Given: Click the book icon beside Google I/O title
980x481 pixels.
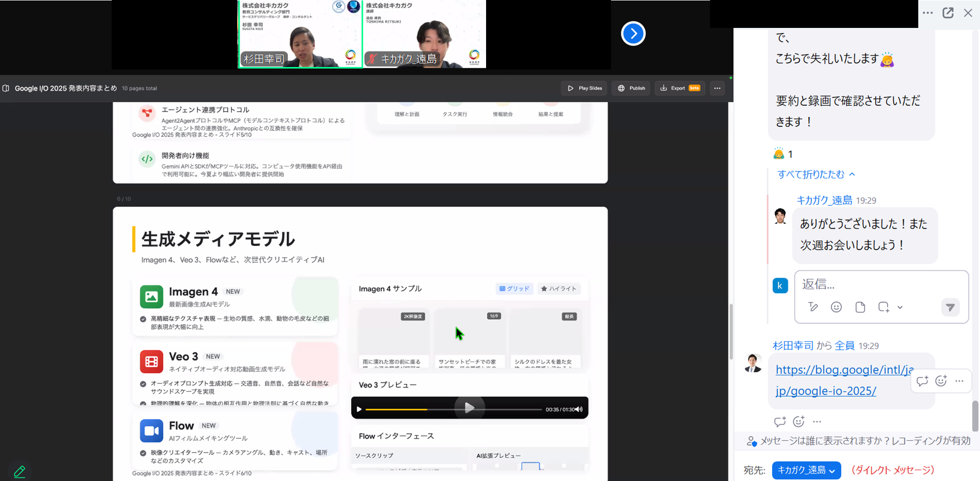Looking at the screenshot, I should tap(6, 88).
